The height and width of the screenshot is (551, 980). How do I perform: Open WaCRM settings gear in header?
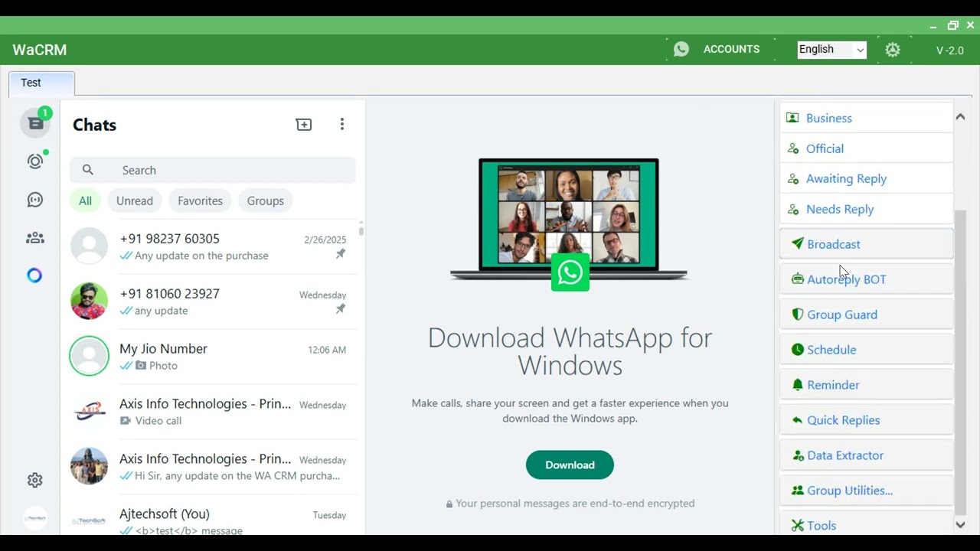893,50
